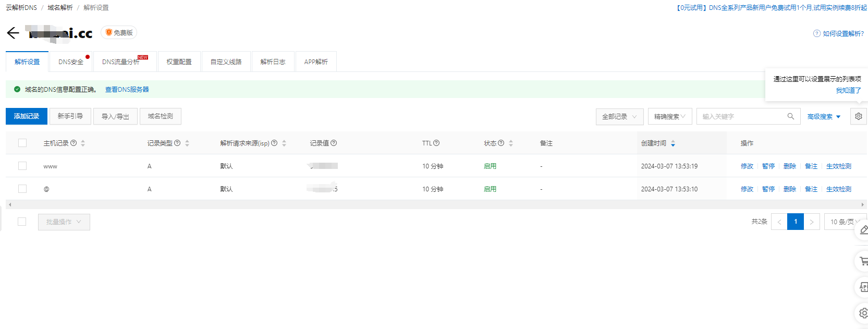Open 云解析DNS breadcrumb link
This screenshot has width=868, height=329.
pyautogui.click(x=21, y=8)
